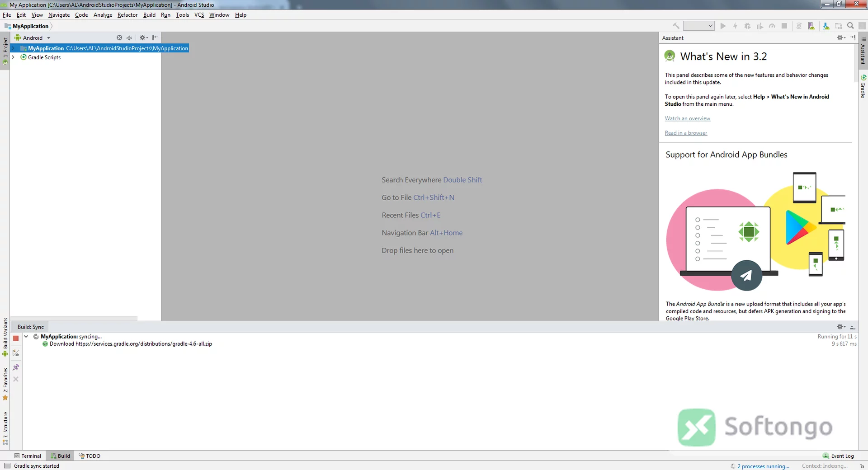The width and height of the screenshot is (868, 470).
Task: Toggle the Gradle tool window side tab
Action: 863,86
